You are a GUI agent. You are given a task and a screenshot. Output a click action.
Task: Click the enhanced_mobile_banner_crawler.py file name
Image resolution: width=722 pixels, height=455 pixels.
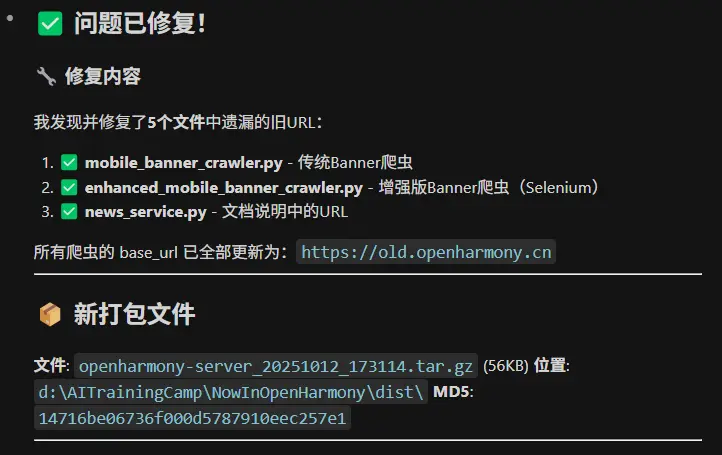pos(224,188)
